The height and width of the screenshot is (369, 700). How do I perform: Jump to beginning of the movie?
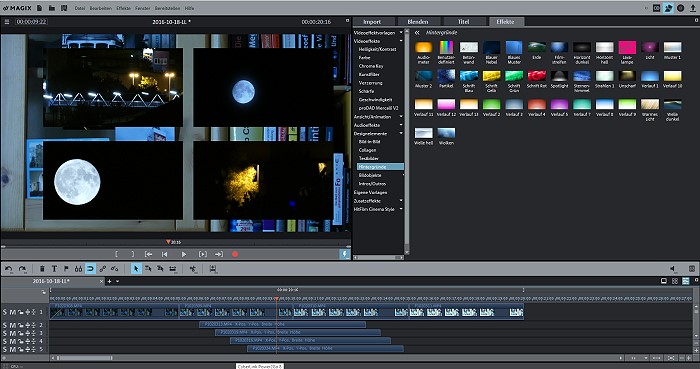(x=165, y=254)
